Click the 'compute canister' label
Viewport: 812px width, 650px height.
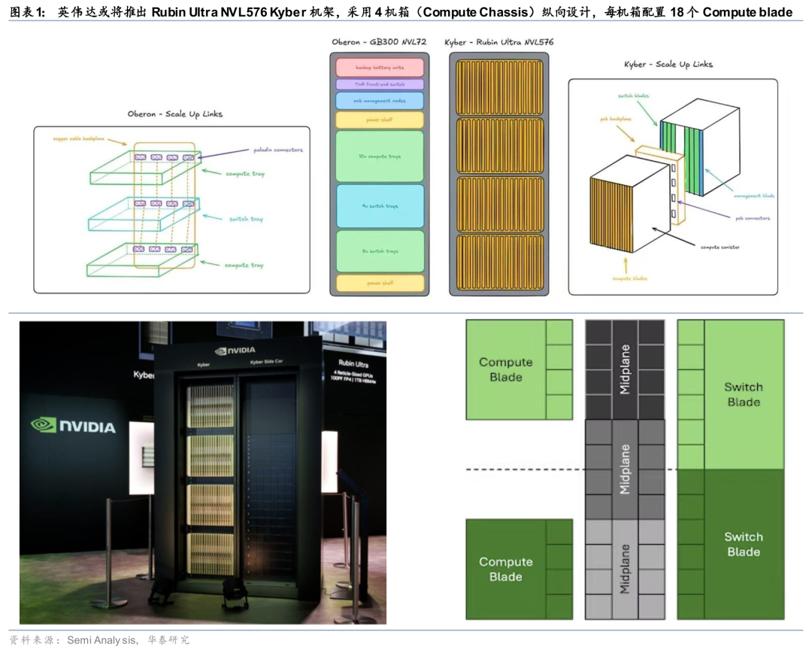pyautogui.click(x=720, y=247)
